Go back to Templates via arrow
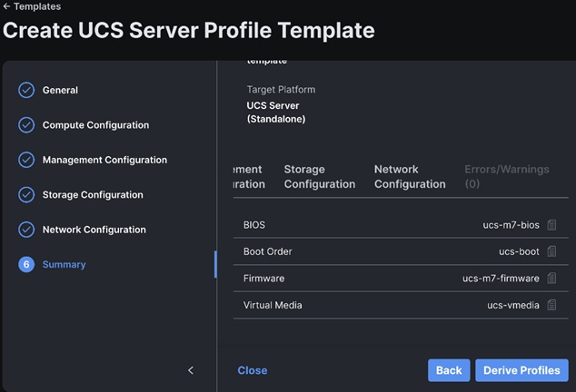 point(6,6)
